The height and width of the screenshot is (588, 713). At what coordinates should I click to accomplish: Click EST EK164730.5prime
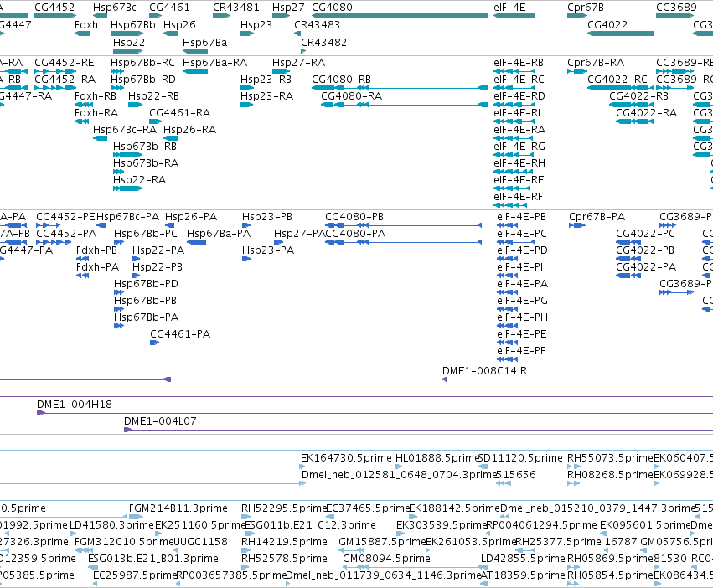tap(346, 458)
